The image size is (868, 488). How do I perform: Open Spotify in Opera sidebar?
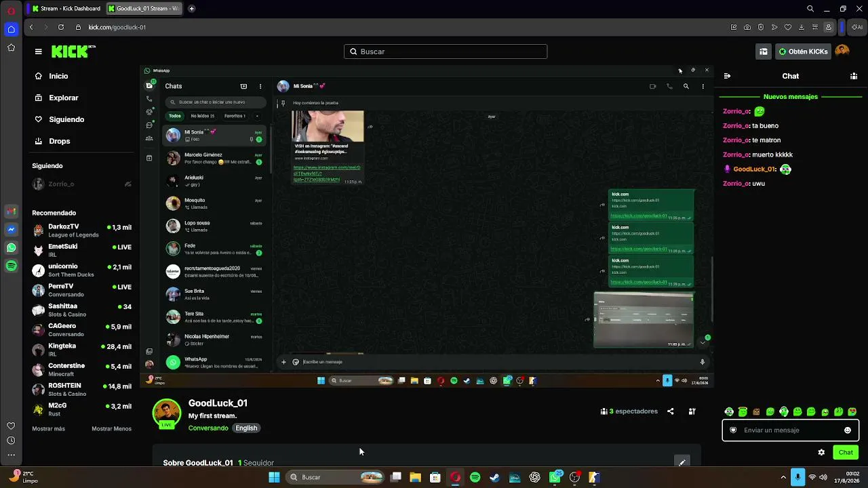11,266
